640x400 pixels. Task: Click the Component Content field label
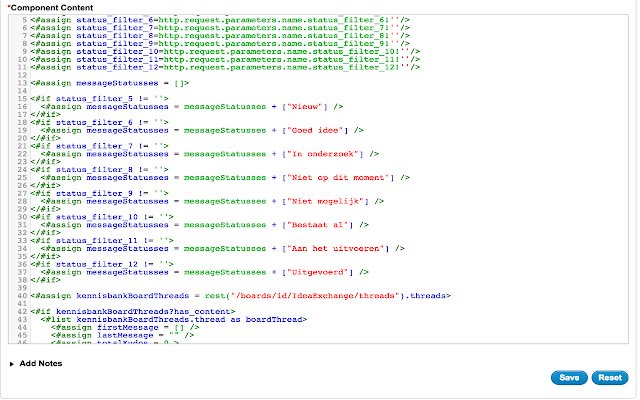pyautogui.click(x=51, y=8)
